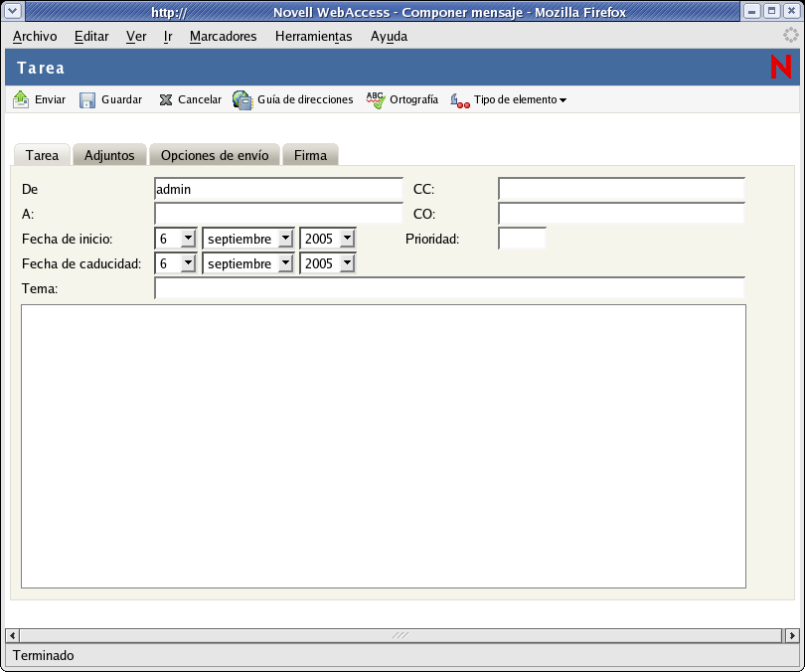
Task: Open the Fecha de caducidad month dropdown
Action: click(x=285, y=262)
